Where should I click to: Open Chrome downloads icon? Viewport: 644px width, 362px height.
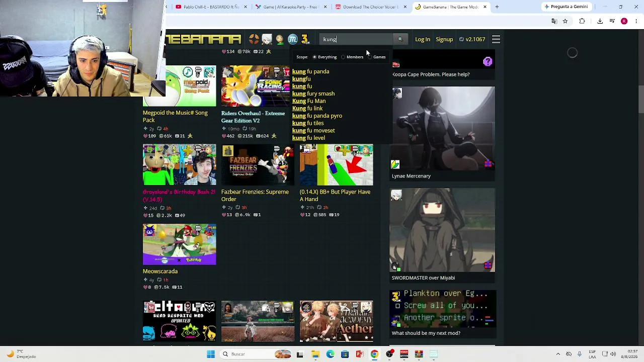coord(600,21)
